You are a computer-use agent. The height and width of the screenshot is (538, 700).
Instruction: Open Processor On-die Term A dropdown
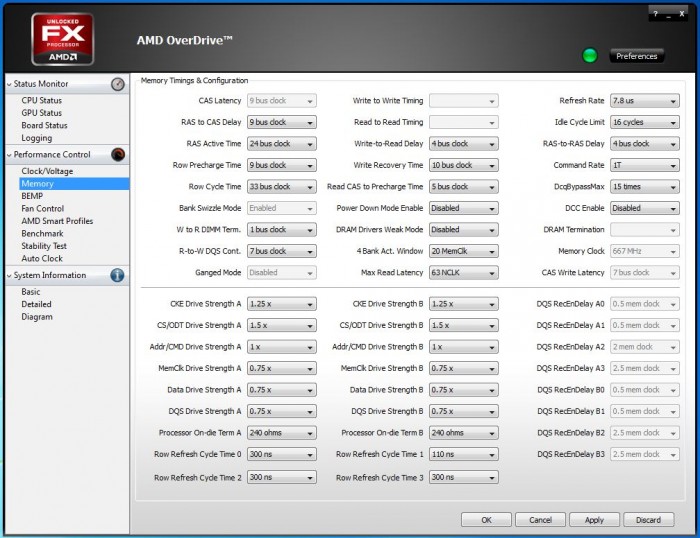tap(282, 433)
